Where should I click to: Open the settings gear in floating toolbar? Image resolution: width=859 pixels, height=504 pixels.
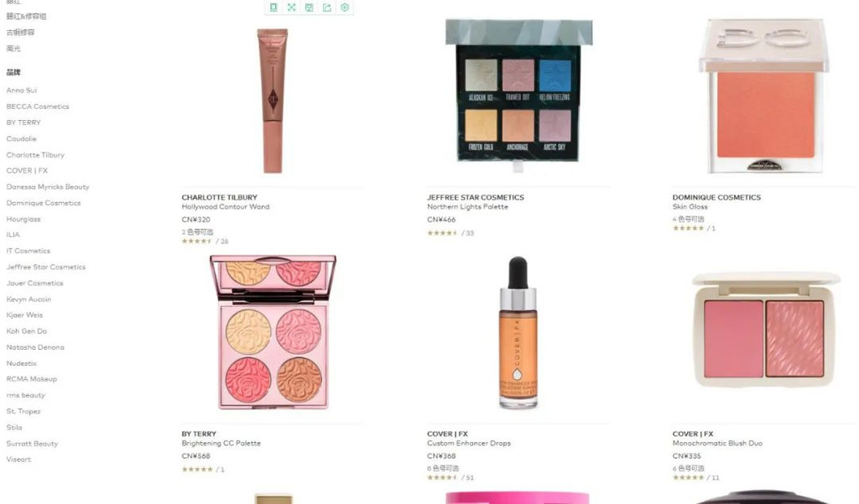click(x=345, y=7)
